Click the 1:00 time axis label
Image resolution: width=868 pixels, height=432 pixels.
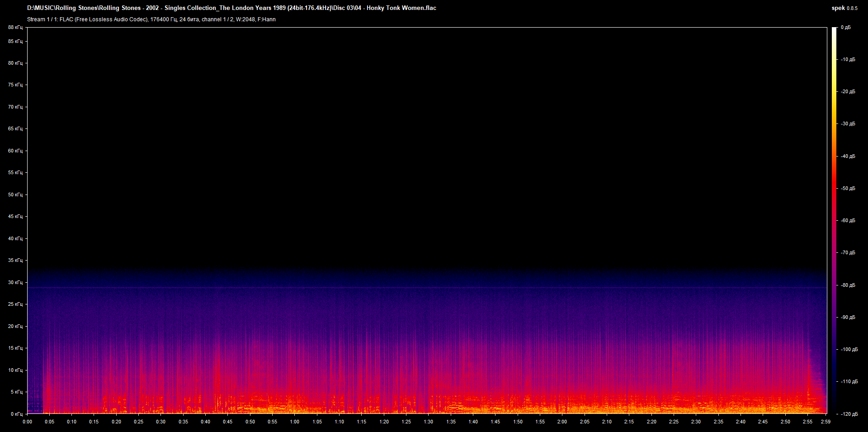[x=294, y=422]
